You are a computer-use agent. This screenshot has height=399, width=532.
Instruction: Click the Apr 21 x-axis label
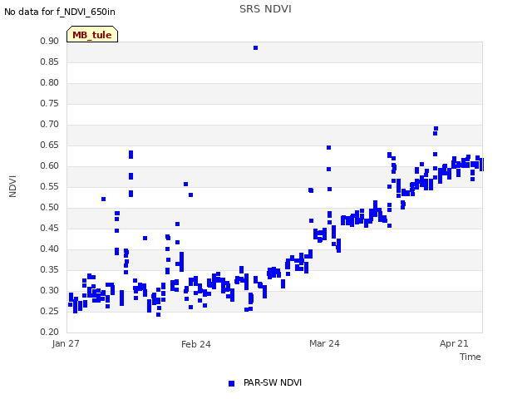pyautogui.click(x=454, y=343)
